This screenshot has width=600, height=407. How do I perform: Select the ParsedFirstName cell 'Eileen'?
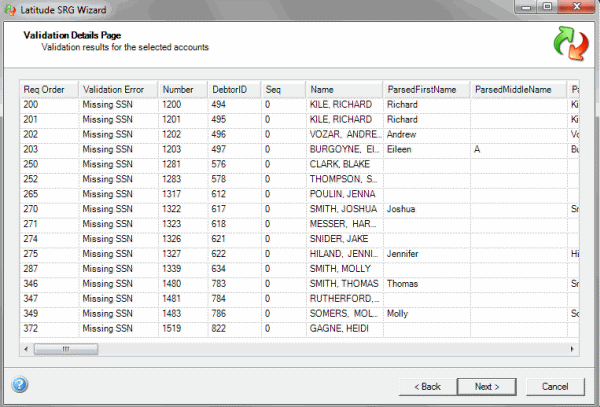click(427, 150)
